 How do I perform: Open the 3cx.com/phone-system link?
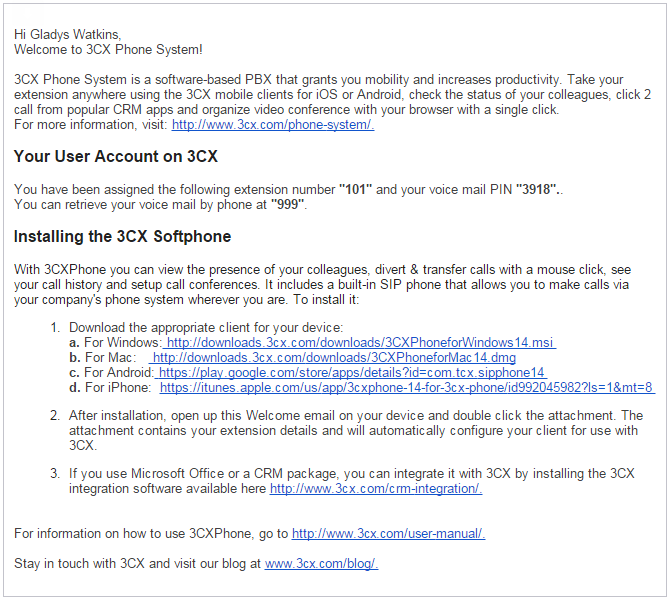click(x=273, y=125)
